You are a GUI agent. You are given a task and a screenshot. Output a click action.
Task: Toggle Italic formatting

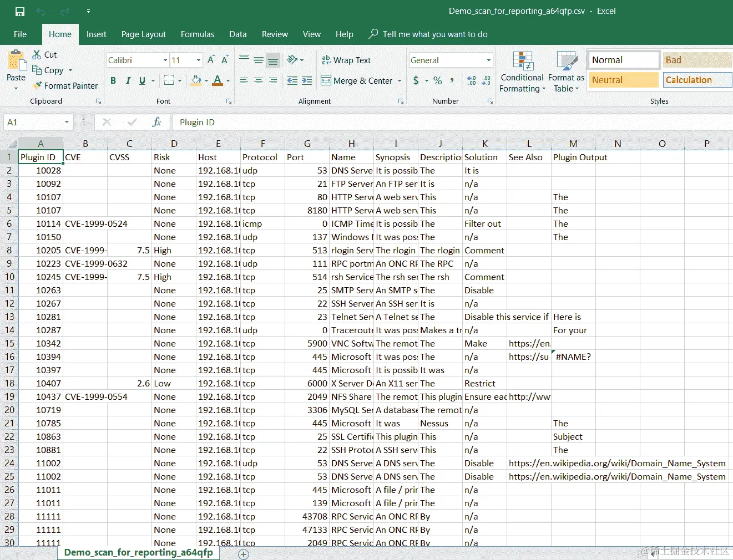pos(128,80)
